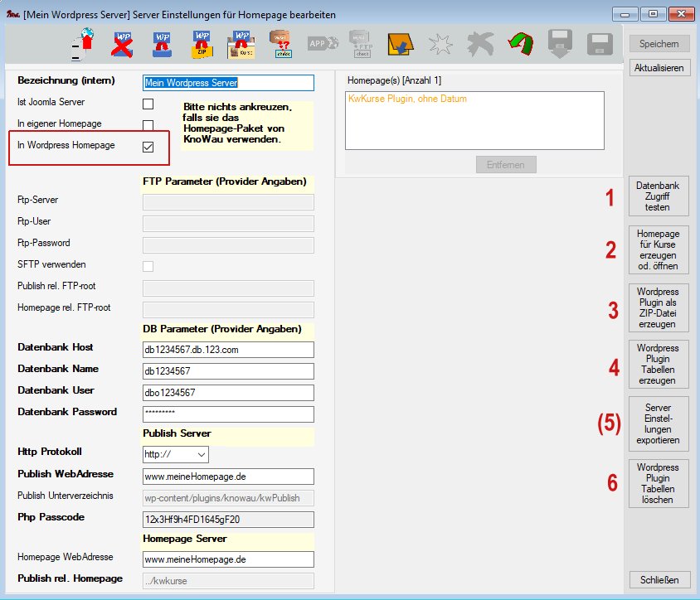This screenshot has height=600, width=700.
Task: Click the Datenbank Zugriff testen button
Action: pyautogui.click(x=658, y=197)
